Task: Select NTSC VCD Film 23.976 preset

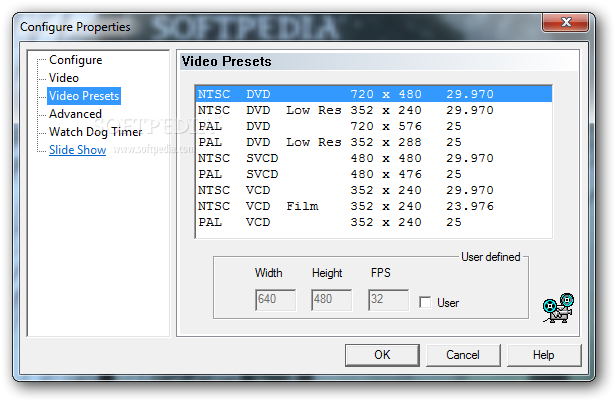Action: point(374,206)
